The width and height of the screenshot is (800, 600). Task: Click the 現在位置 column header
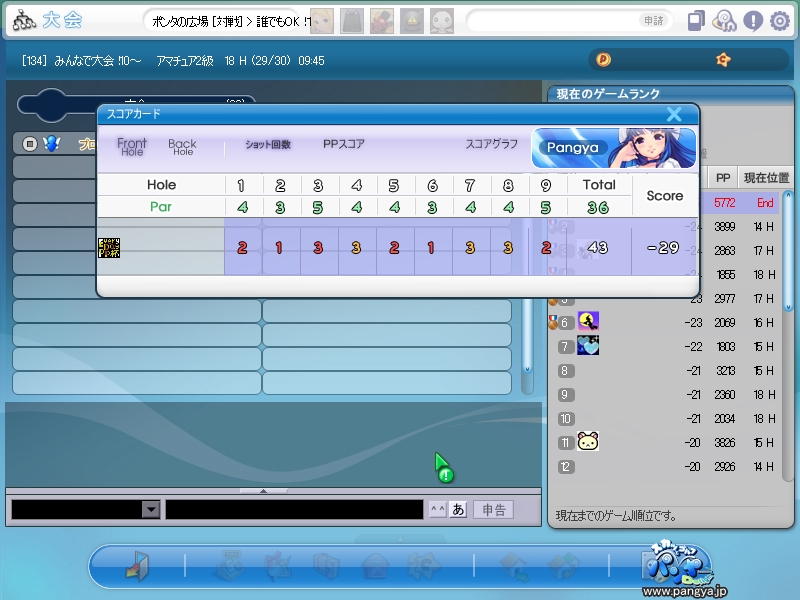pyautogui.click(x=766, y=178)
